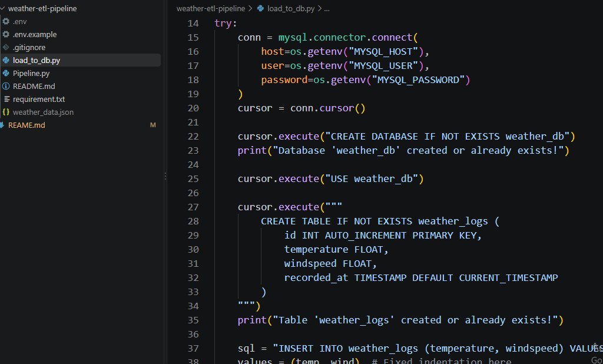The width and height of the screenshot is (603, 364).
Task: Click 'temperature FLOAT,' on line 30
Action: (336, 250)
